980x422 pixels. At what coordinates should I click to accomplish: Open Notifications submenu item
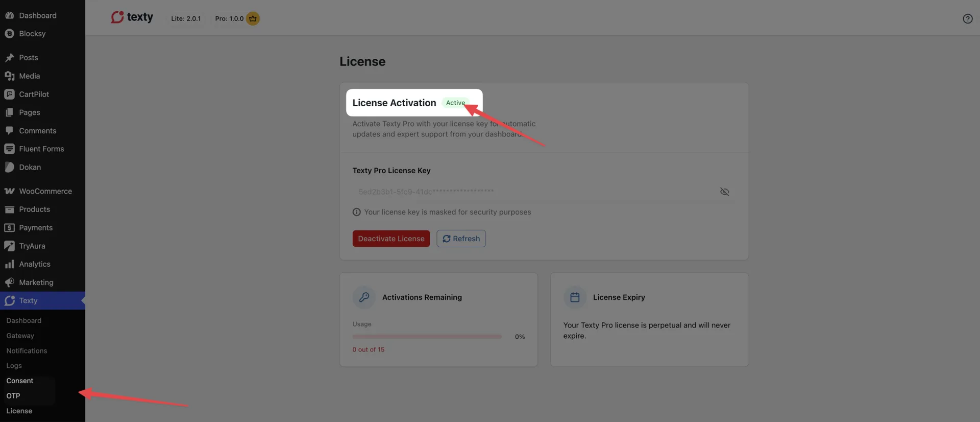(x=27, y=351)
